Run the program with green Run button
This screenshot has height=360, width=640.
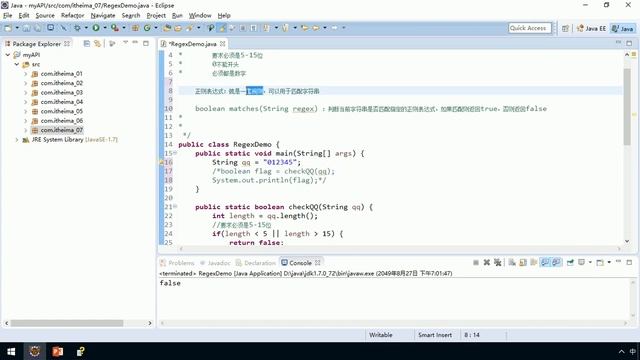(x=96, y=28)
